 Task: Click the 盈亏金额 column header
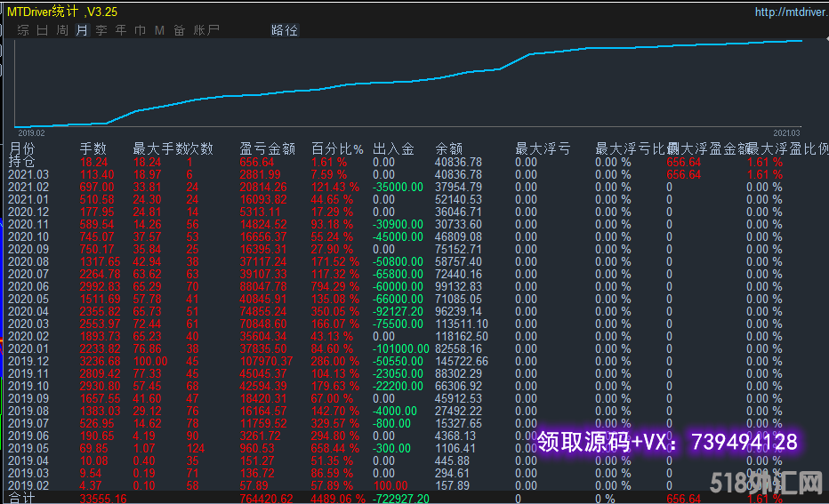(267, 148)
